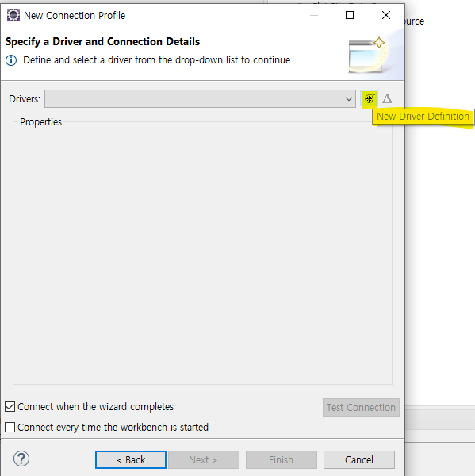Click the Eclipse icon in the title bar
The image size is (475, 476).
coord(13,15)
